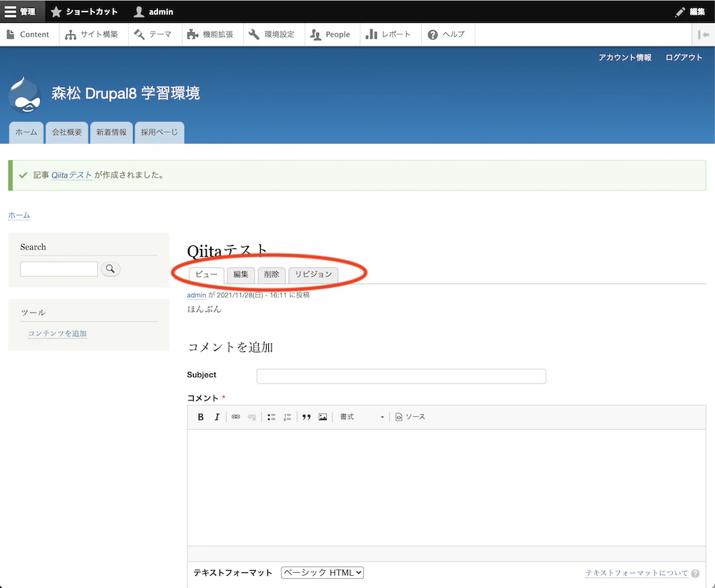Select the 編集 node tab
Image resolution: width=715 pixels, height=588 pixels.
(241, 275)
